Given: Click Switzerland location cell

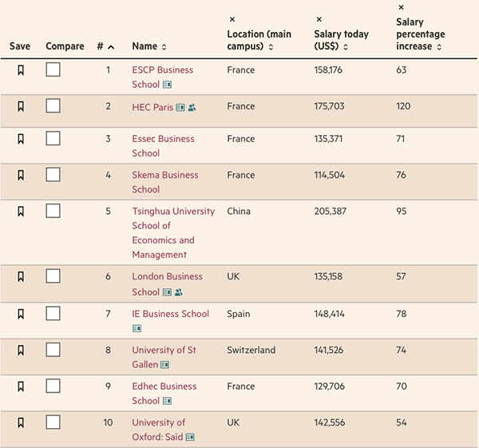Looking at the screenshot, I should 251,351.
